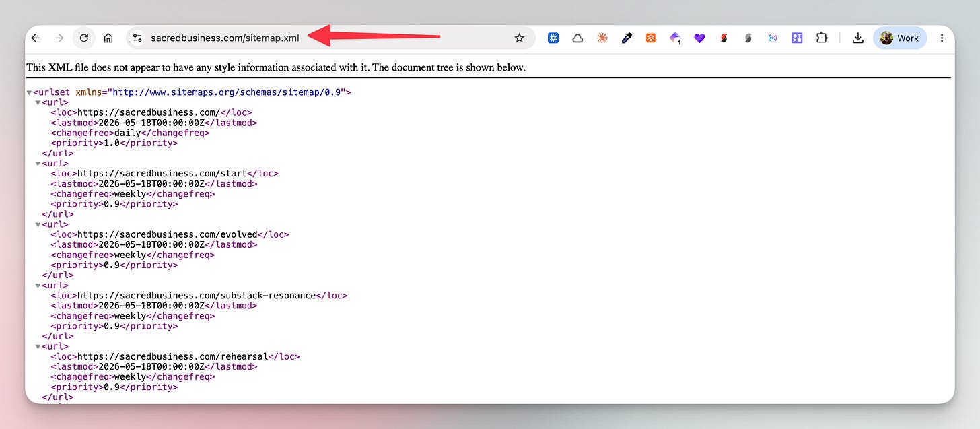This screenshot has width=980, height=429.
Task: Open the purple grid-tiles extension
Action: (x=797, y=38)
